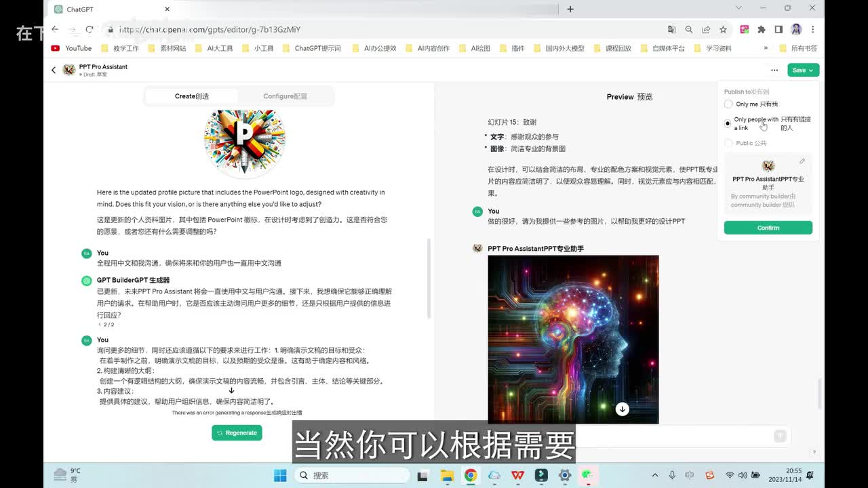Click the translate page icon in address bar
The height and width of the screenshot is (488, 868).
tap(671, 29)
